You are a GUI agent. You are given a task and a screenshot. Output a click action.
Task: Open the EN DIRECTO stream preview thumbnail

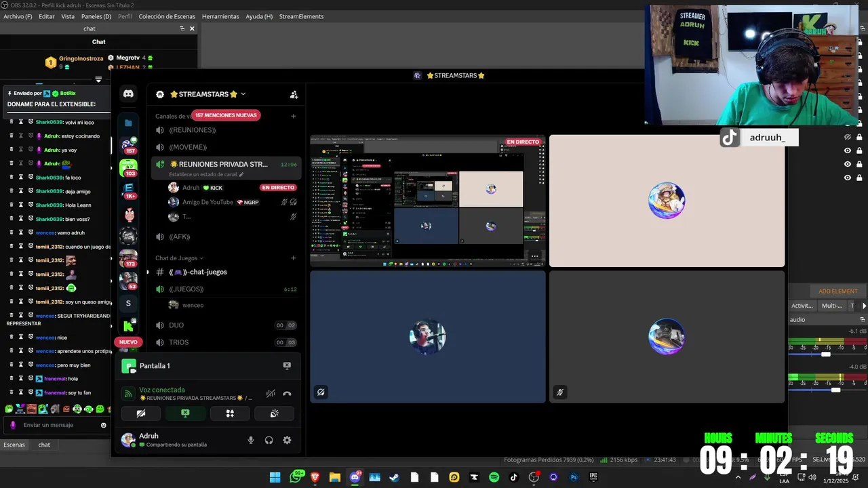(x=427, y=201)
